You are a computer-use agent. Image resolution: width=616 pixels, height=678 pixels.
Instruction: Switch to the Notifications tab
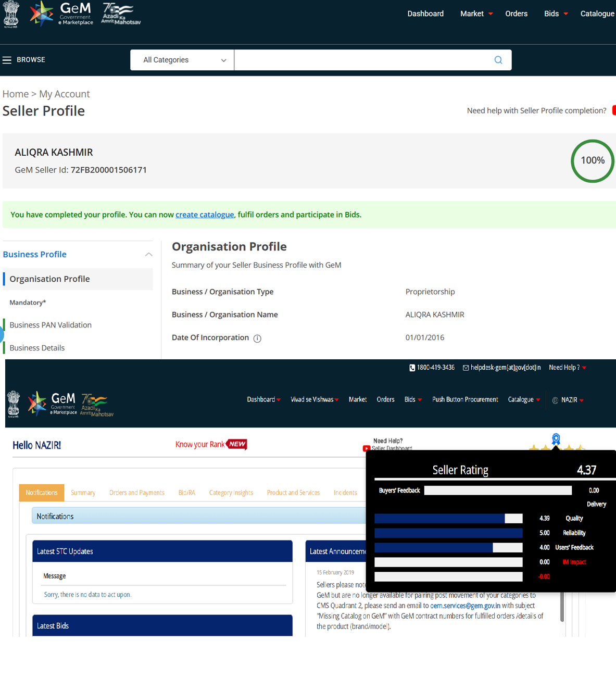(x=42, y=493)
